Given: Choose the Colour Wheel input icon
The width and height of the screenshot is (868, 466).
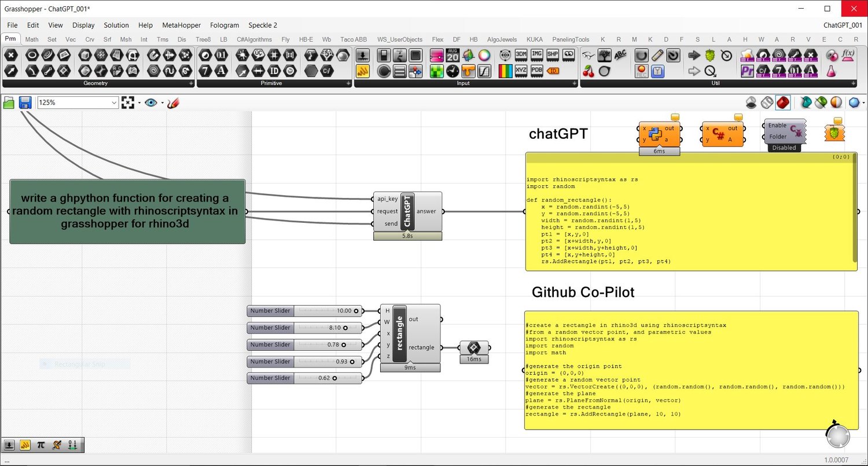Looking at the screenshot, I should [x=484, y=56].
